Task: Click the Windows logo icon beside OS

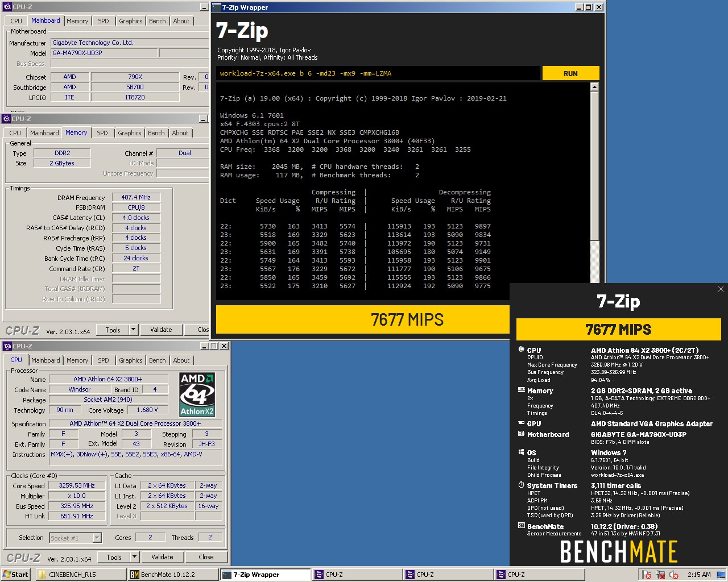Action: (521, 452)
